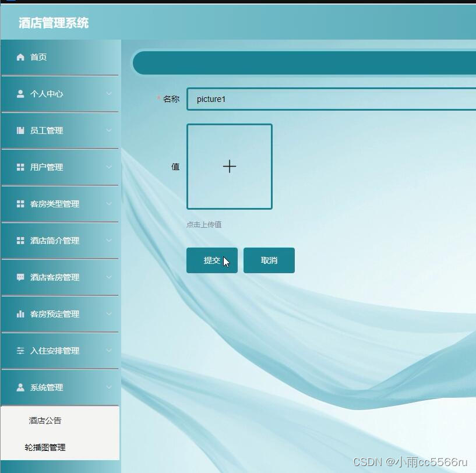Click the 酒店管理系统 header title

point(54,23)
